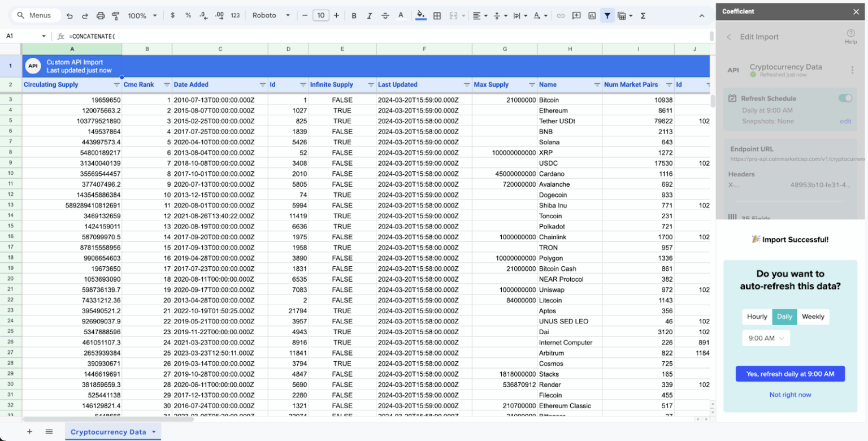Select the Hourly refresh option

(x=757, y=317)
